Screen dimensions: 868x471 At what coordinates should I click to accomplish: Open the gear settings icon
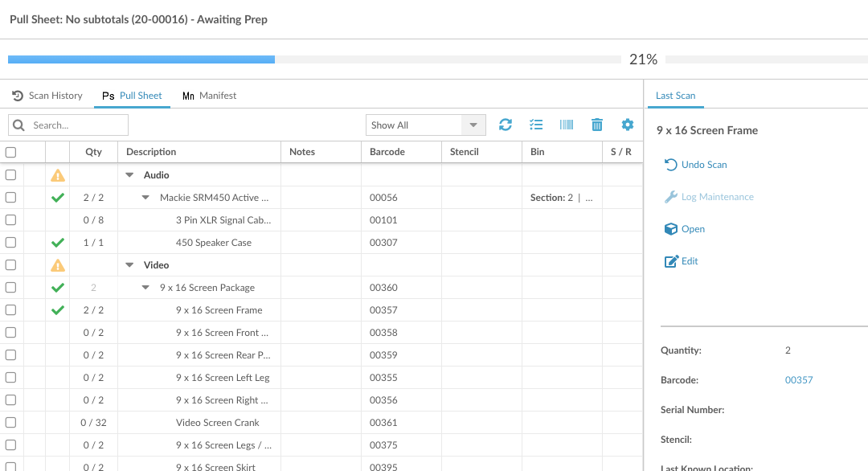[627, 125]
